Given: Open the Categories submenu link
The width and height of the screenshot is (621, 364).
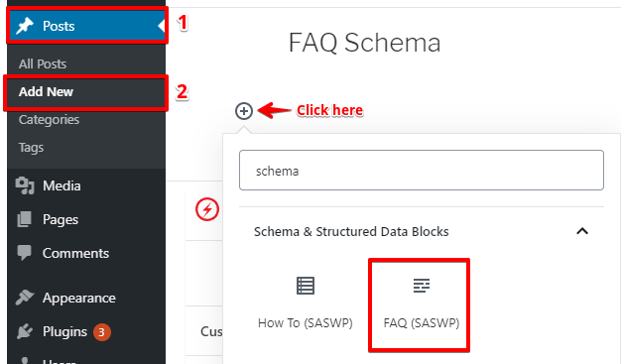Looking at the screenshot, I should pyautogui.click(x=50, y=120).
